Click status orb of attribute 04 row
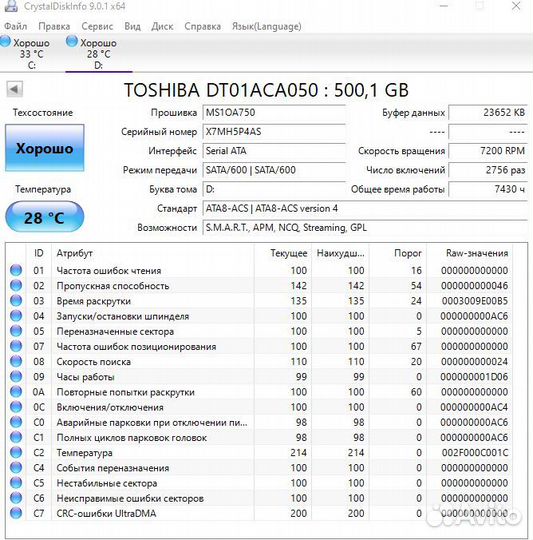This screenshot has height=540, width=533. click(16, 315)
